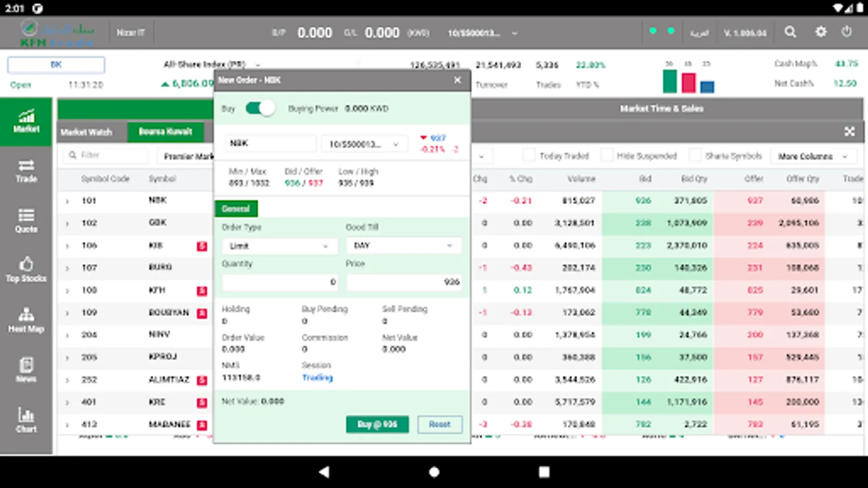Open account dropdown inside order dialog
This screenshot has height=488, width=868.
(x=364, y=144)
